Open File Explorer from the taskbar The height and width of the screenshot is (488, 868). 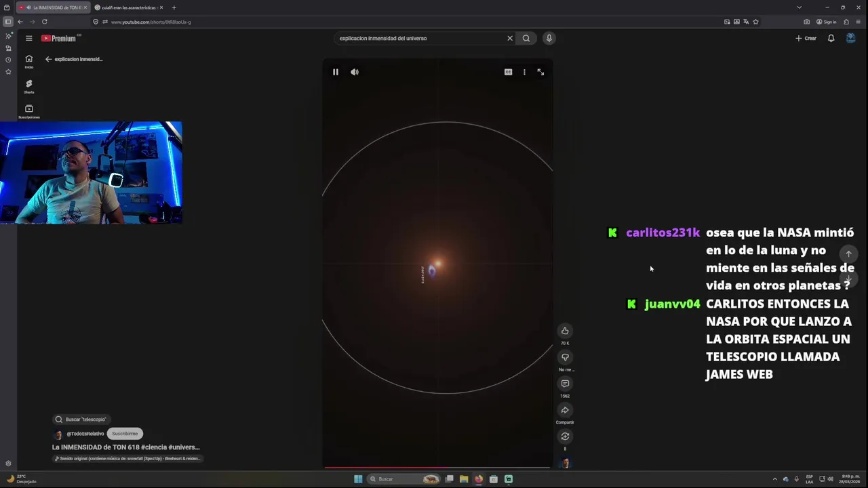coord(464,479)
